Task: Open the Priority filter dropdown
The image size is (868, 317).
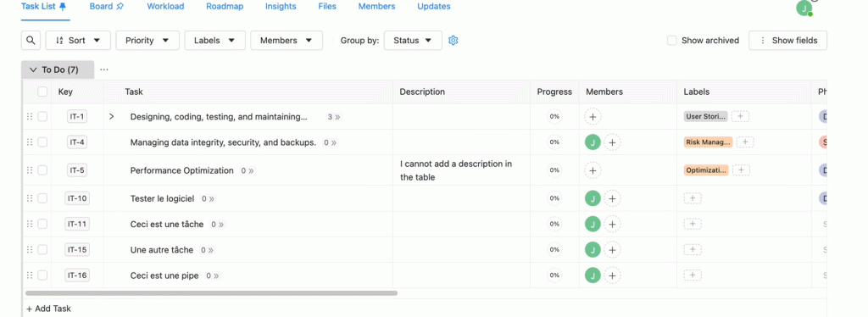Action: (147, 41)
